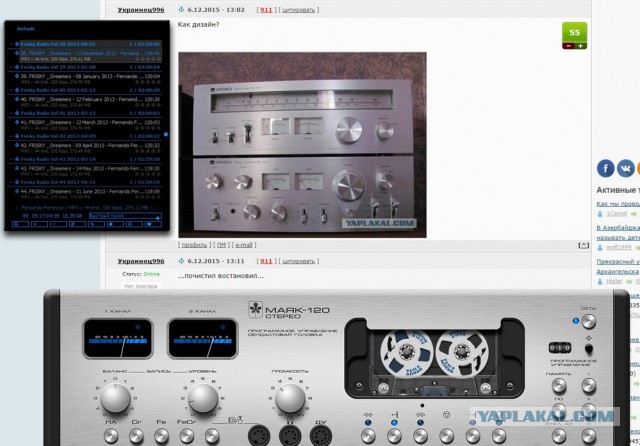Open the Default playlist tab

tap(25, 29)
